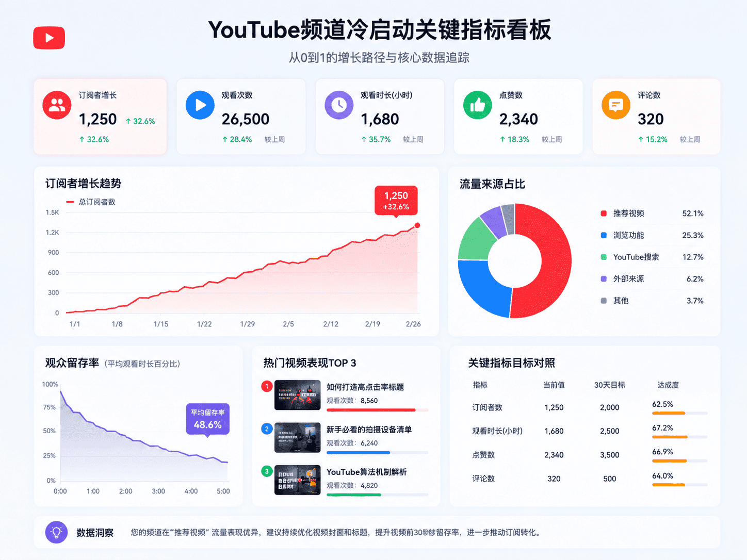747x560 pixels.
Task: Click the 3,500 target for 点赞数
Action: click(610, 455)
